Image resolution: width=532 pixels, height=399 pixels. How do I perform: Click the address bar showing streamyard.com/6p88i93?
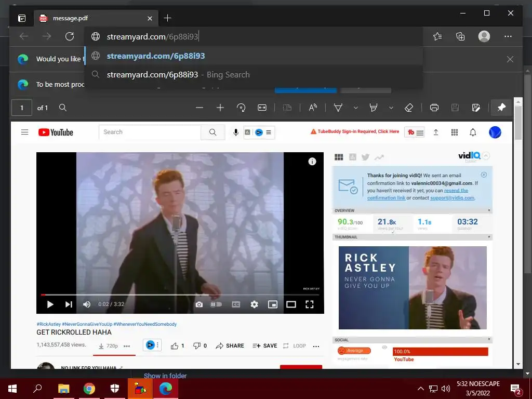(x=254, y=36)
